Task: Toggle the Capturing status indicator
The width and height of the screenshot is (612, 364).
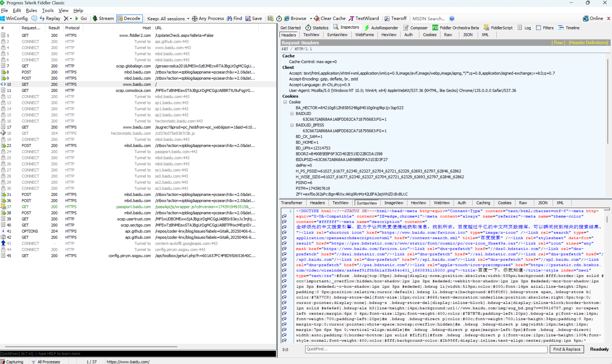Action: point(12,361)
